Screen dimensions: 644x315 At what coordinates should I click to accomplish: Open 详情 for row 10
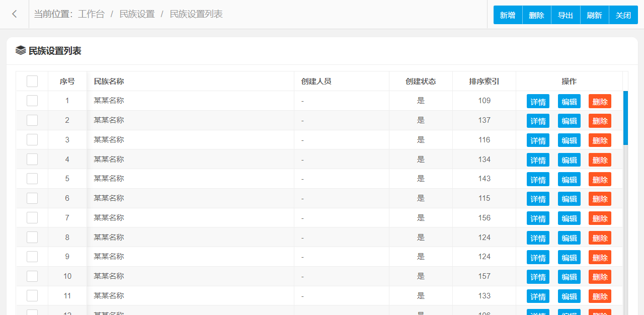click(x=538, y=277)
